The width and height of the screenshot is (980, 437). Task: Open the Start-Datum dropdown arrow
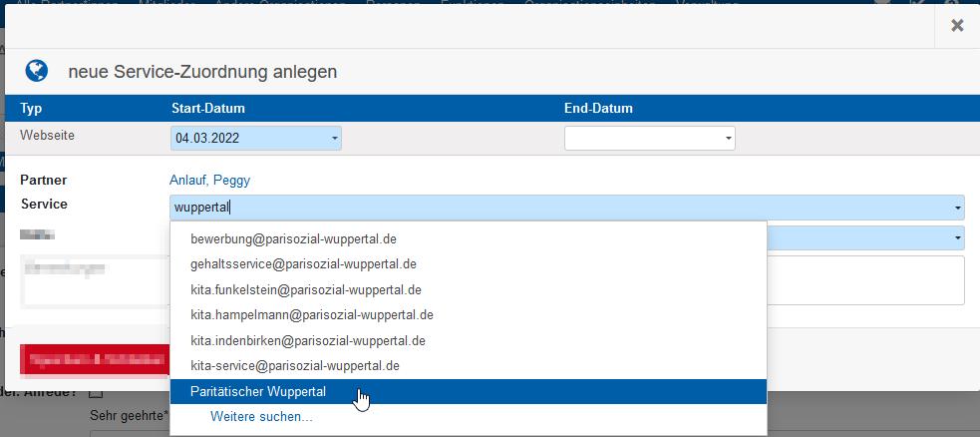click(334, 138)
